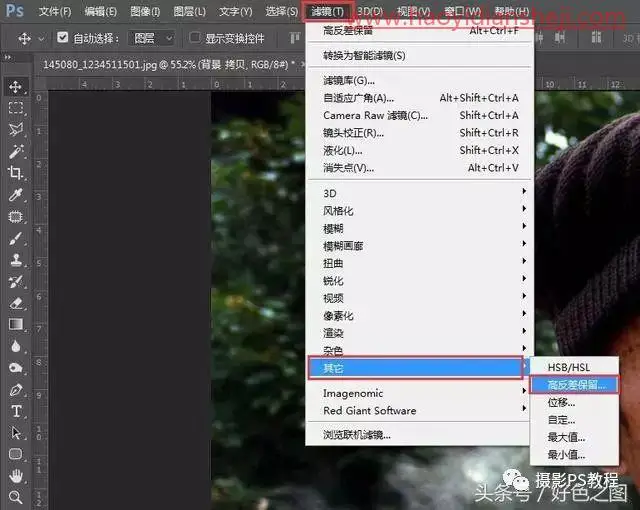Choose 转换为智能滤镜(S) menu item
640x510 pixels.
(418, 55)
